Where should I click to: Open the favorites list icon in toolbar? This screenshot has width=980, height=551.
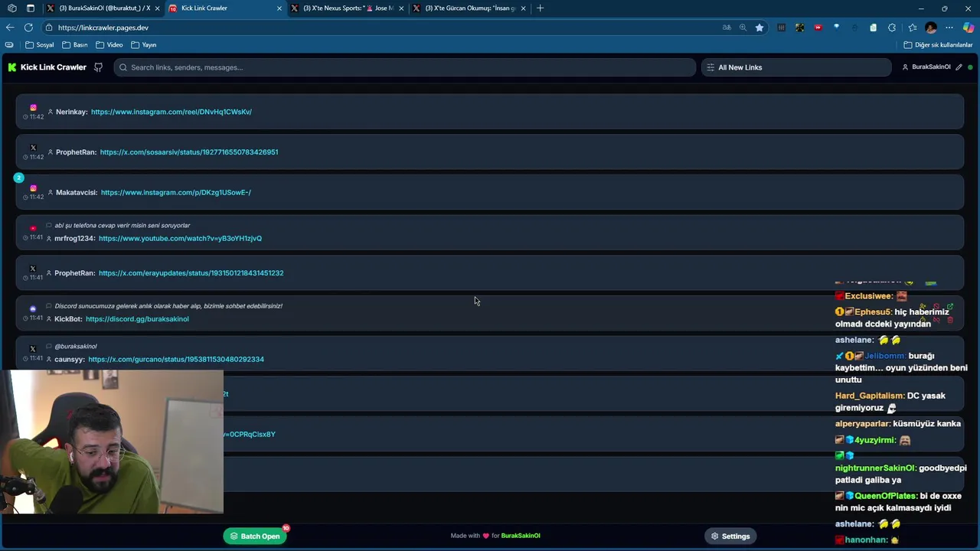(x=912, y=28)
